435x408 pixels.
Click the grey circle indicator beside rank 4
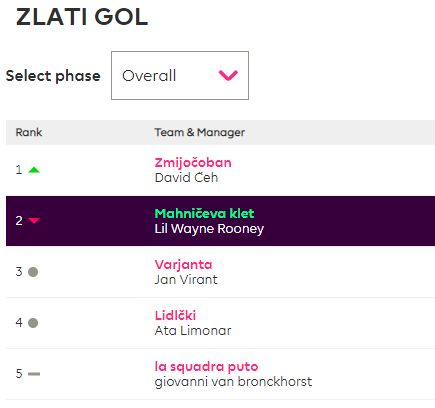(x=33, y=323)
